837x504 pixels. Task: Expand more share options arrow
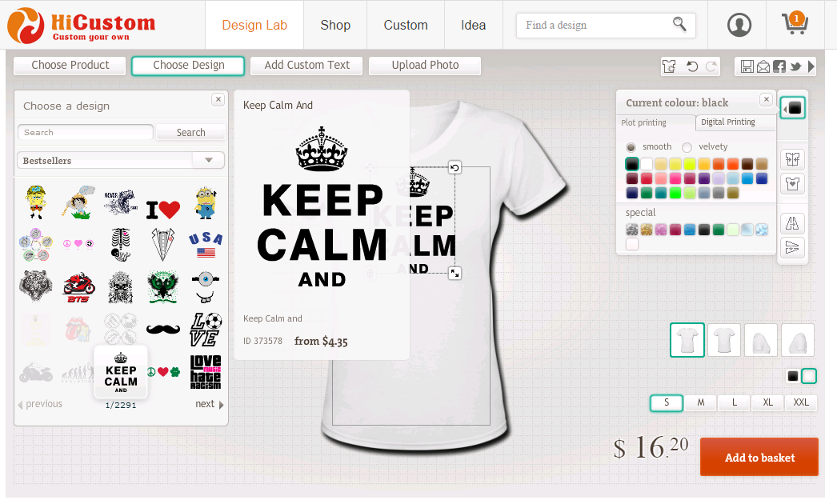click(x=811, y=66)
